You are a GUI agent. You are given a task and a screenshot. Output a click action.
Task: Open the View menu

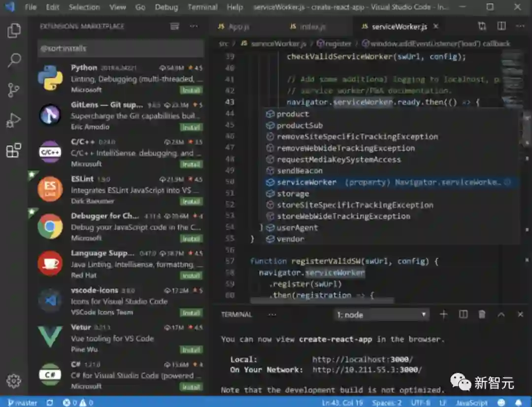[x=117, y=7]
